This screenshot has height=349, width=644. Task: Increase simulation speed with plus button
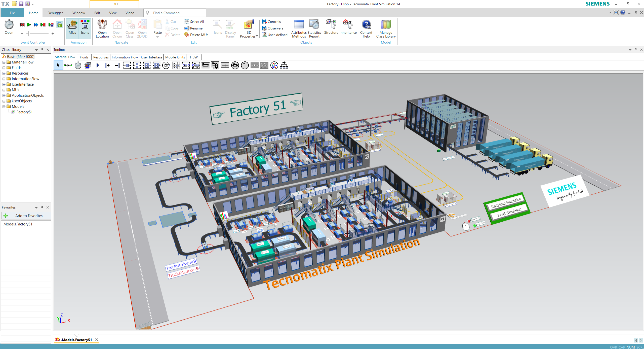pyautogui.click(x=53, y=34)
